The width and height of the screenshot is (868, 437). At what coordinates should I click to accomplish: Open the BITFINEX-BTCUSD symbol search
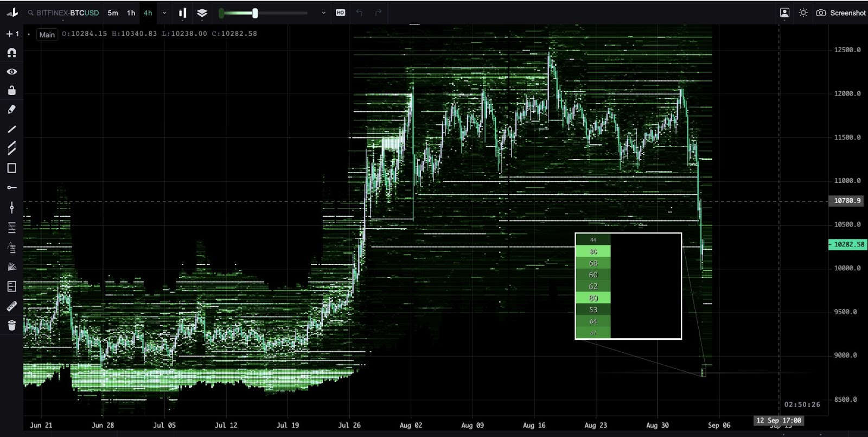pos(63,12)
